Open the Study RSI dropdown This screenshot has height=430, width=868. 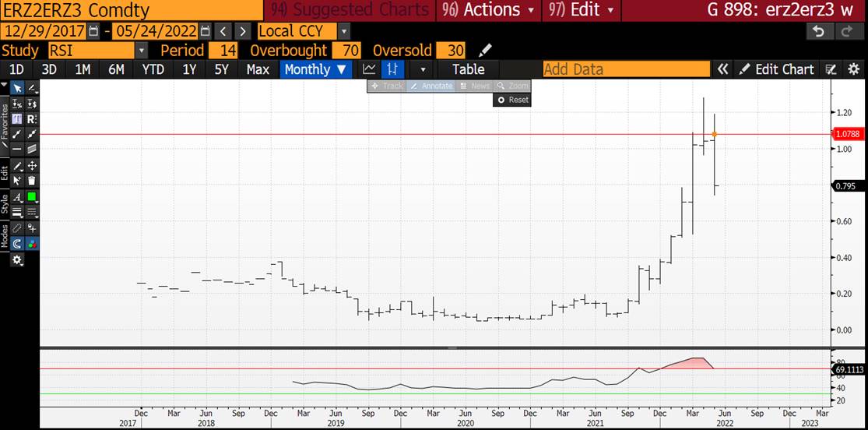coord(141,51)
